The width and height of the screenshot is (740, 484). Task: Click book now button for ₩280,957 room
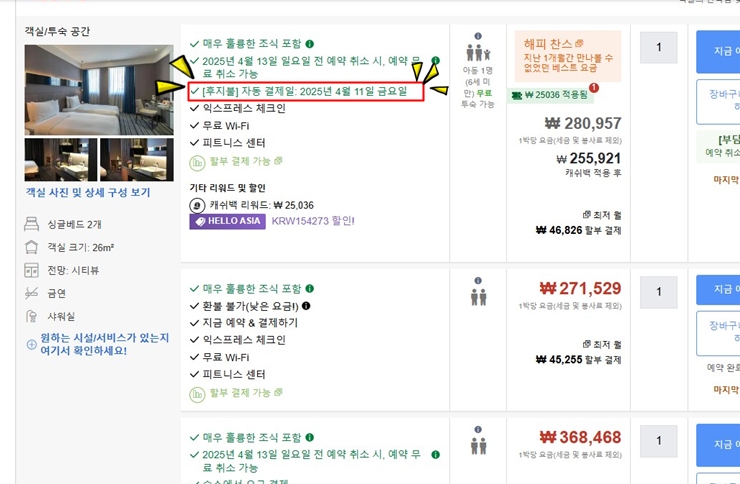point(718,51)
